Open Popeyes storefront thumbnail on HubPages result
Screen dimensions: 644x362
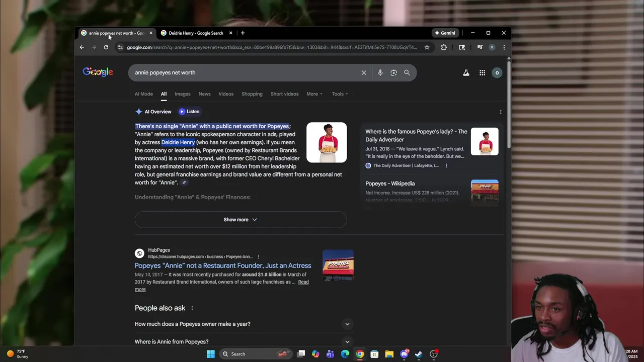[338, 265]
